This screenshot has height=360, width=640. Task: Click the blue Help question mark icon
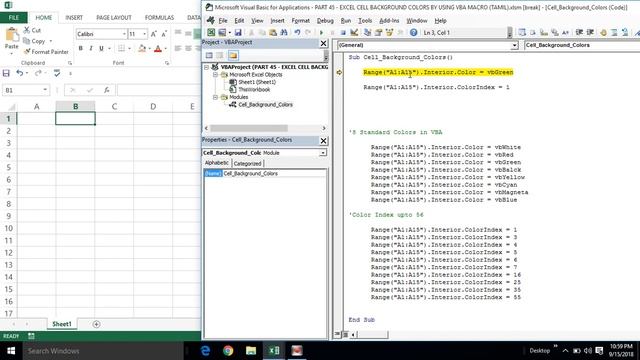(x=413, y=32)
